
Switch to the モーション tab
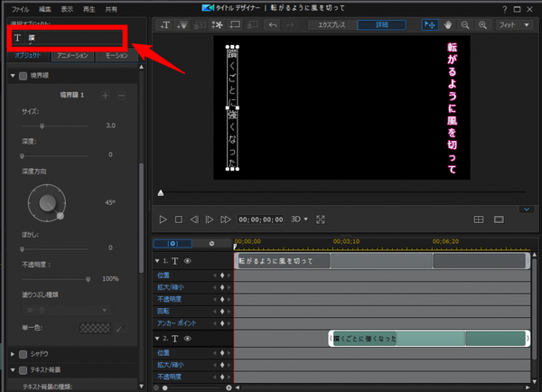pos(117,56)
